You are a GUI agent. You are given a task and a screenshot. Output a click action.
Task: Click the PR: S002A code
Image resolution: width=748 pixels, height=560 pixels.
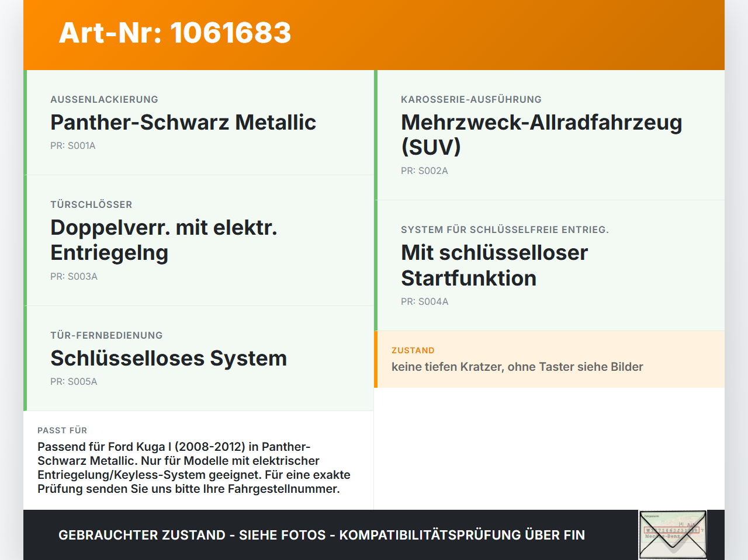coord(424,171)
